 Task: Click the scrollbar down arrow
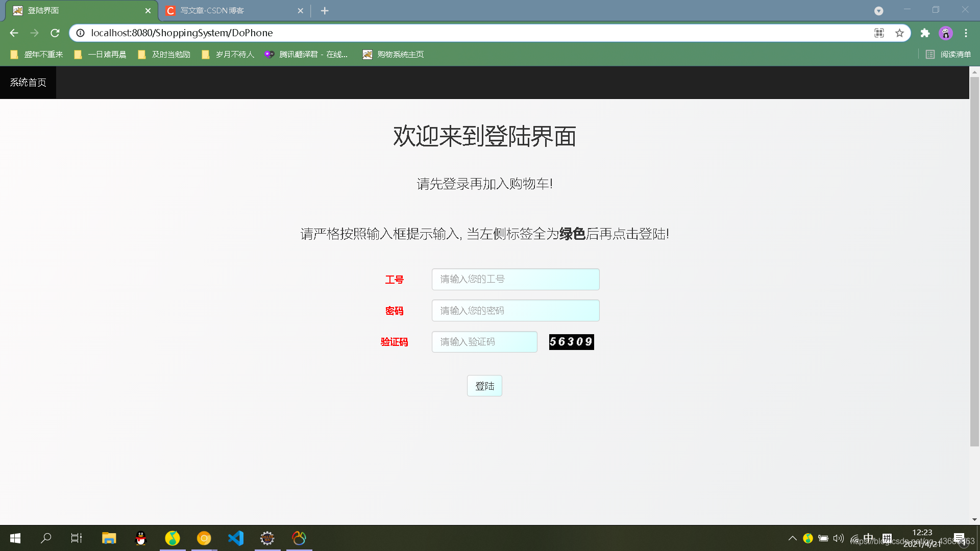pos(974,520)
